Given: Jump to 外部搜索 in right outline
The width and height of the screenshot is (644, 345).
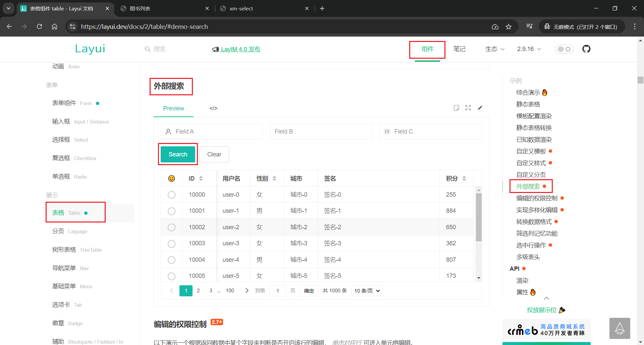Looking at the screenshot, I should (528, 186).
